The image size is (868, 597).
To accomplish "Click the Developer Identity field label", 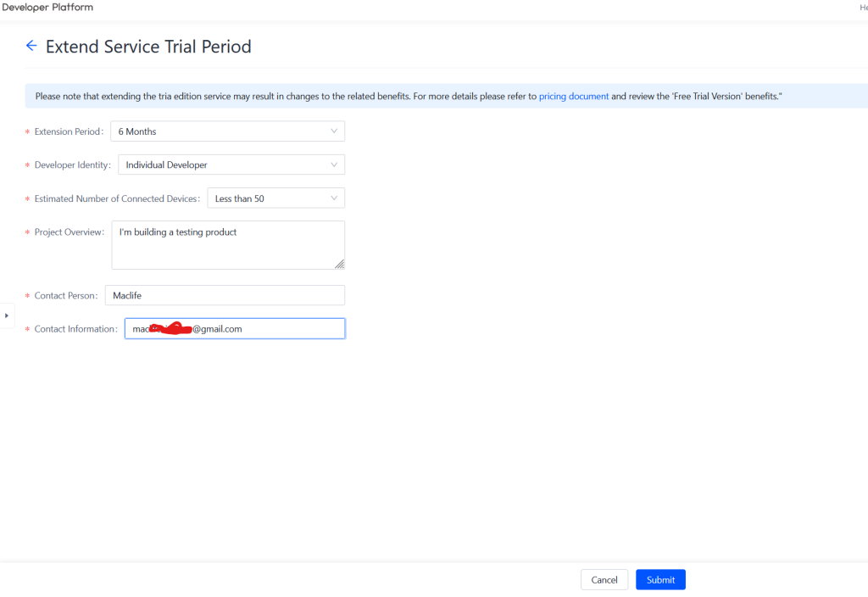I will click(x=72, y=165).
